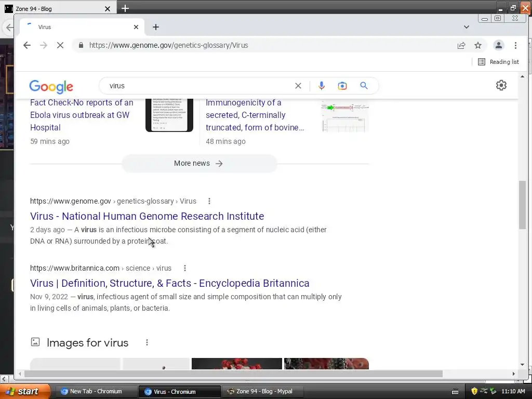Click the forward navigation arrow
Viewport: 532px width, 399px height.
(44, 46)
